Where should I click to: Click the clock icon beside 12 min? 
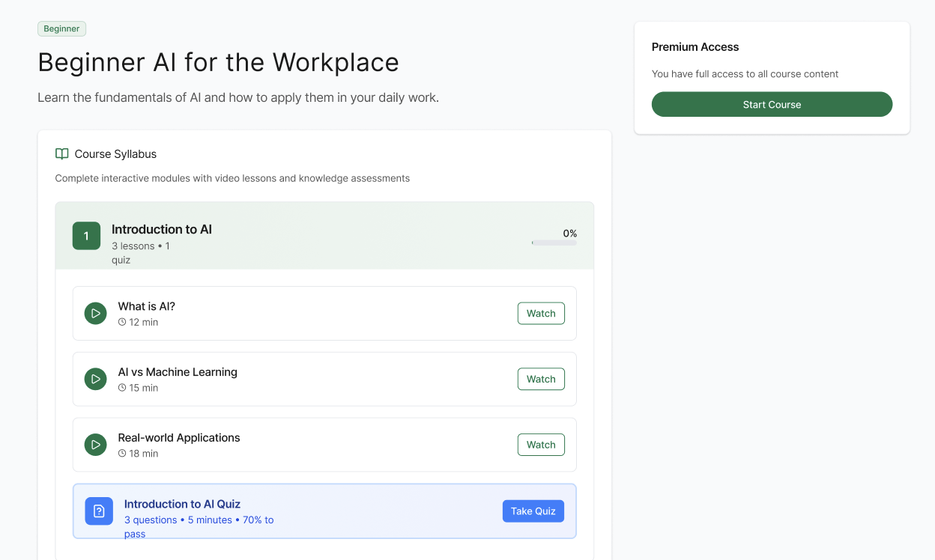122,323
